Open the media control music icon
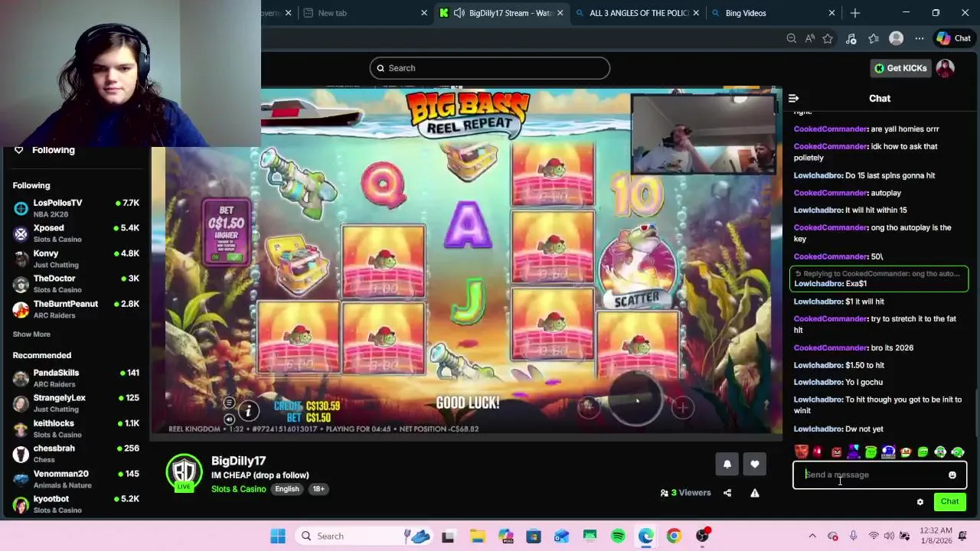This screenshot has width=980, height=551. click(x=851, y=38)
